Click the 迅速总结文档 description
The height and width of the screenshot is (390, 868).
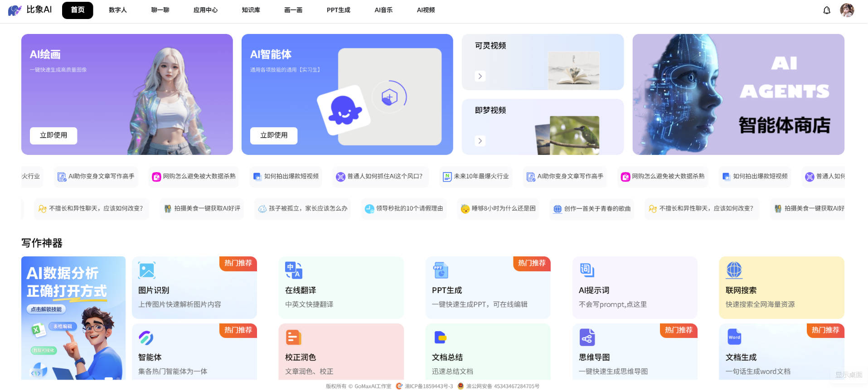pos(452,371)
